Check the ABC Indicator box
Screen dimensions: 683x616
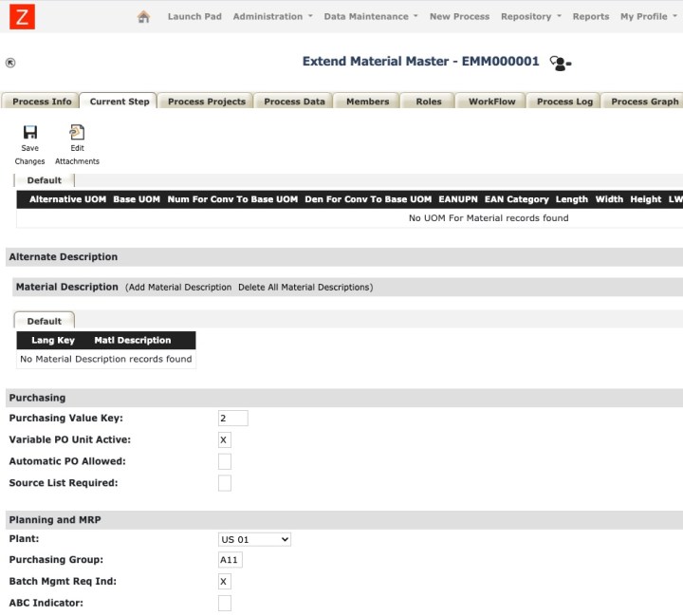click(224, 603)
